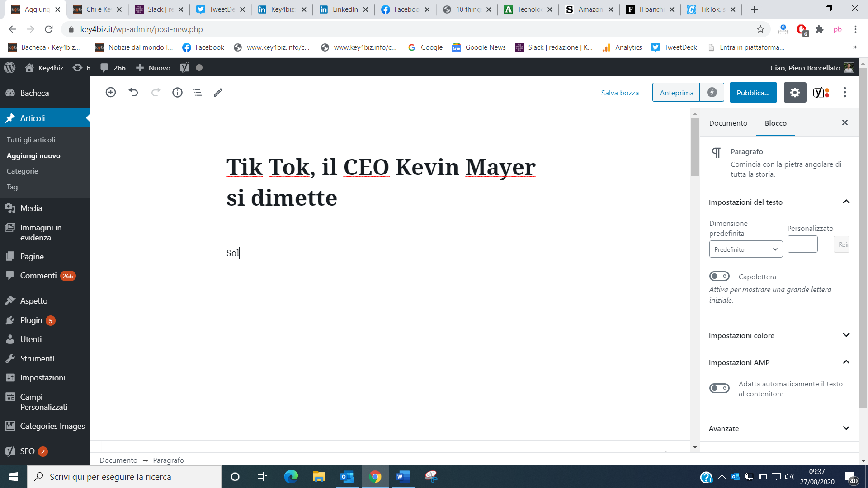Toggle Adatta automaticamente il testo al contenitore

719,388
